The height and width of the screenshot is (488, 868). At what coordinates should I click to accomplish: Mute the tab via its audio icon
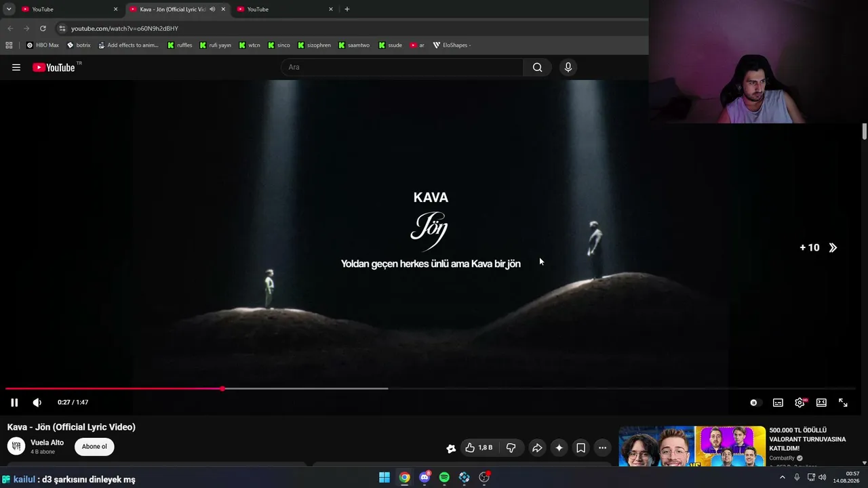pyautogui.click(x=212, y=9)
